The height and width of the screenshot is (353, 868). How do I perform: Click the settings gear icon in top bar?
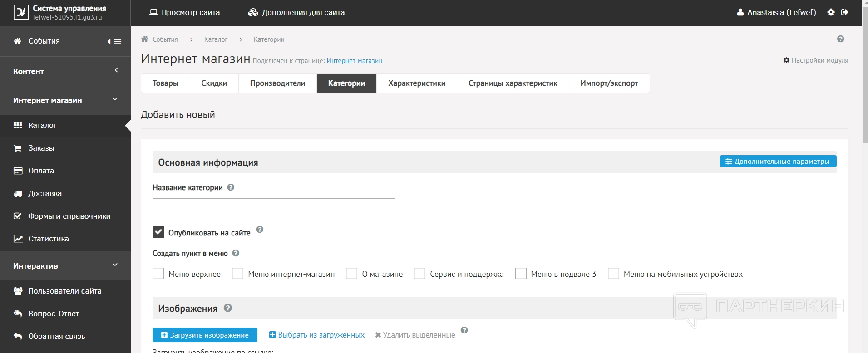pos(831,12)
